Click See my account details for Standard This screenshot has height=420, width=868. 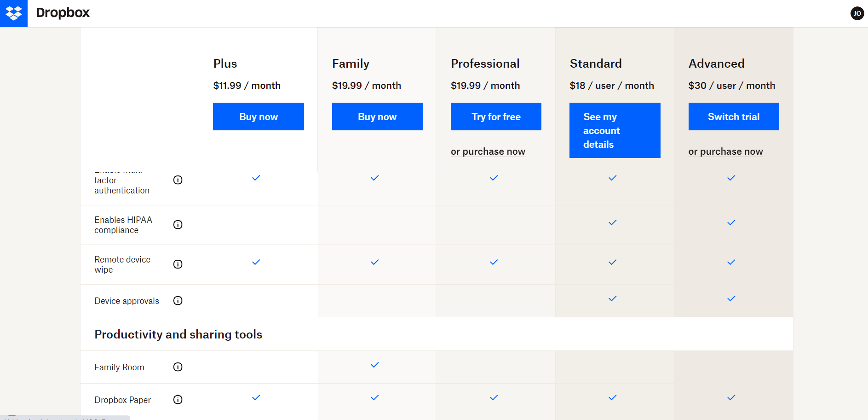pos(615,130)
